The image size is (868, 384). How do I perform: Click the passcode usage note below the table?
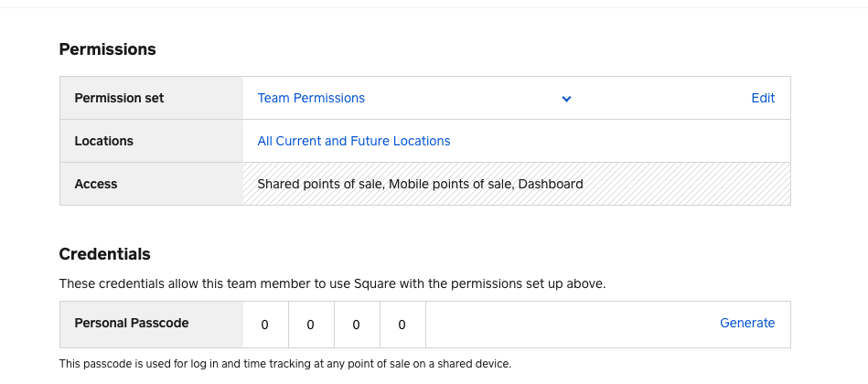tap(284, 364)
